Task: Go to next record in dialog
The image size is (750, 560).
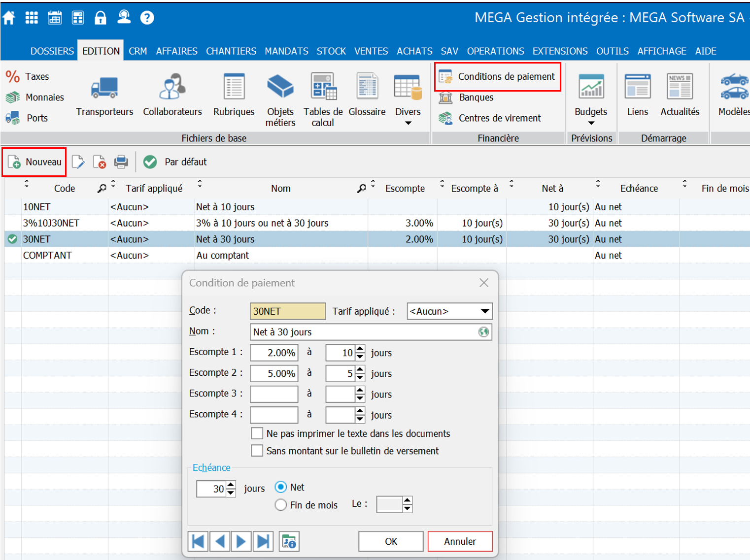Action: tap(241, 541)
